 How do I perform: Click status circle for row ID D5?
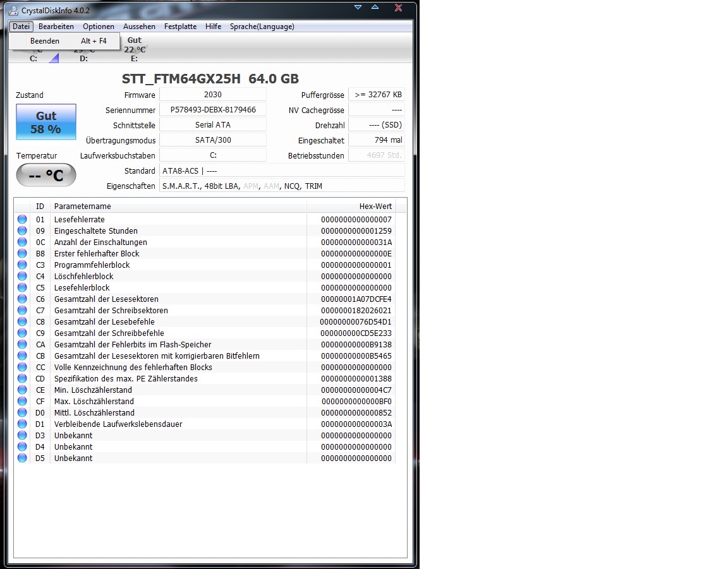coord(22,458)
